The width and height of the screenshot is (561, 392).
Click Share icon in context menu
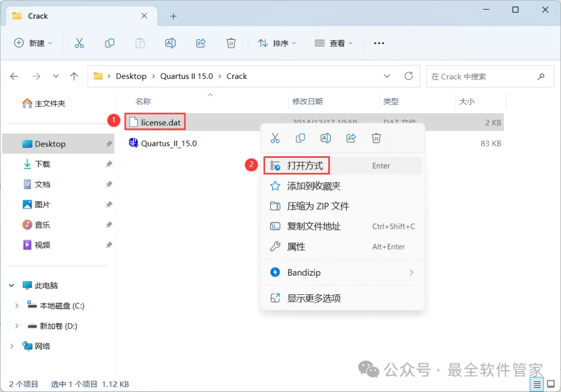click(351, 138)
